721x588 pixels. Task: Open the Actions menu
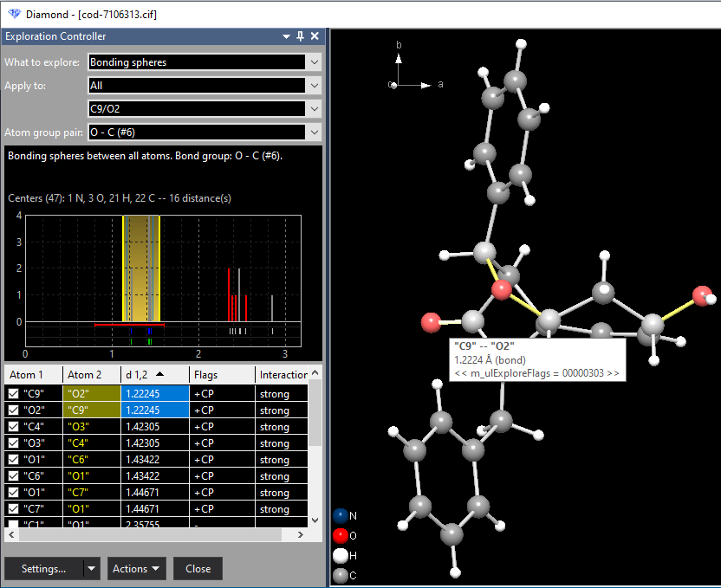click(x=136, y=569)
